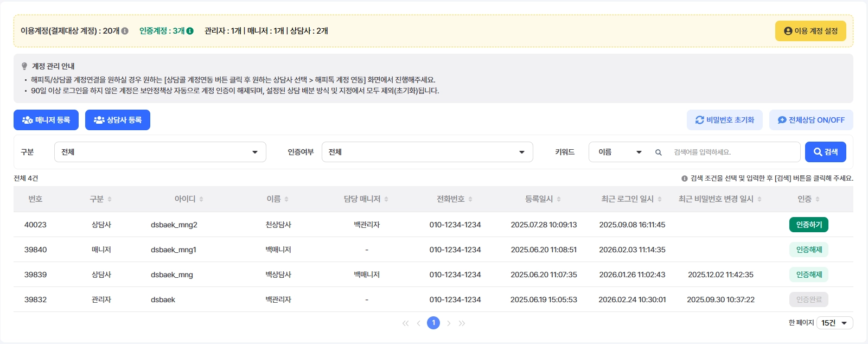Click 인증해제 for dsbaek_mng1 row

pos(808,250)
